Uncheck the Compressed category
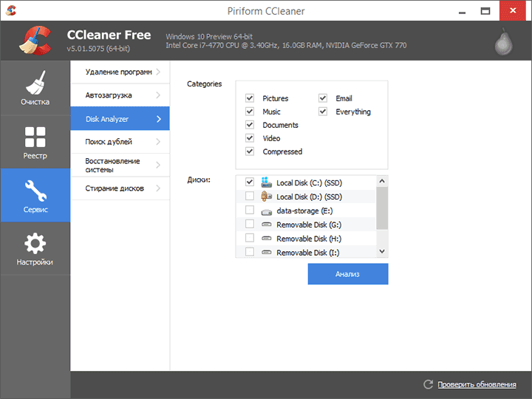This screenshot has width=532, height=399. [250, 151]
